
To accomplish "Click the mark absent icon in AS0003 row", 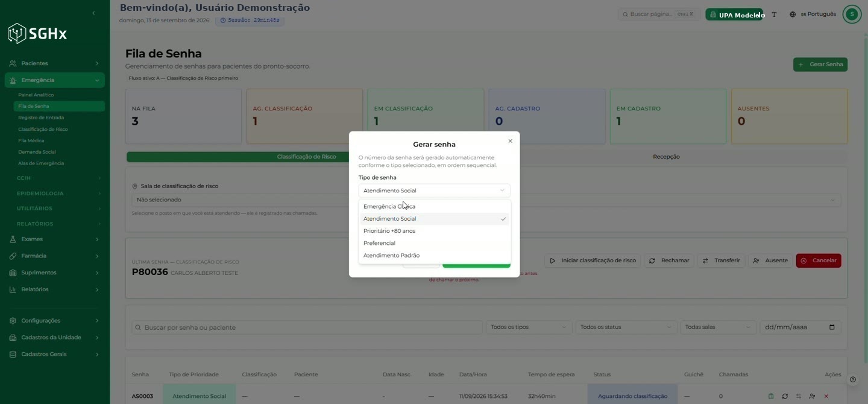I will click(812, 396).
